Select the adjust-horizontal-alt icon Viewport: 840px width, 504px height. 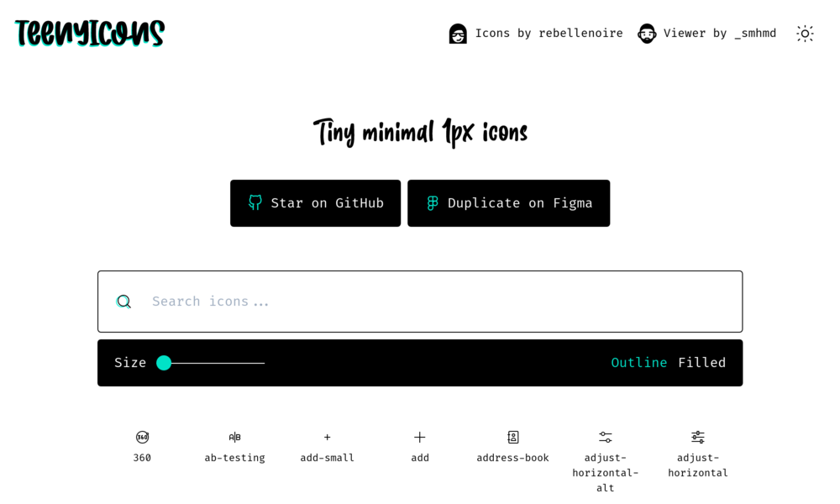click(606, 438)
